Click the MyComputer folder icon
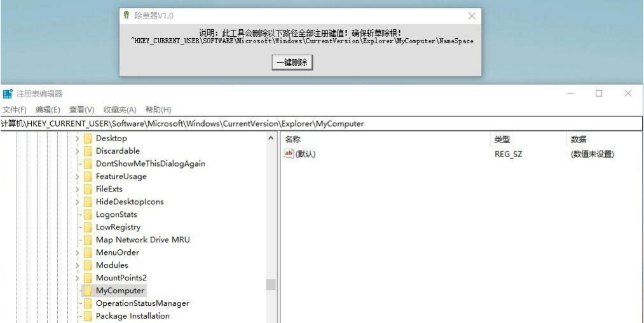The width and height of the screenshot is (644, 323). (x=88, y=291)
